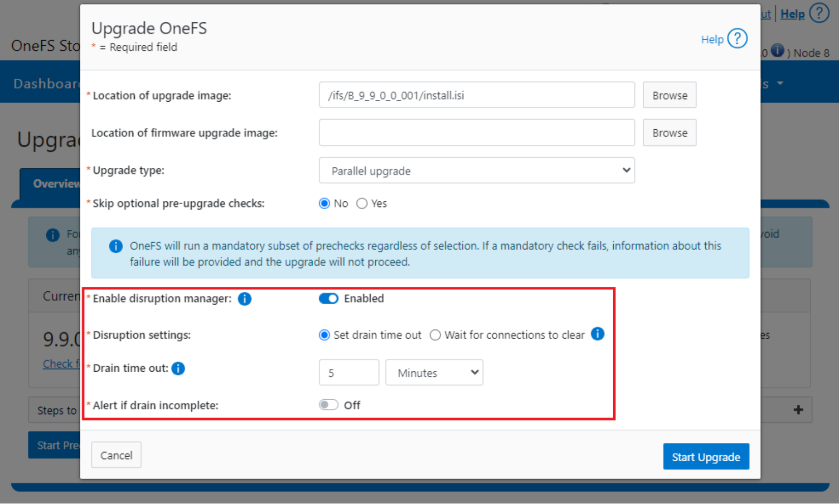Click the upgrade image location input field
Image resolution: width=839 pixels, height=504 pixels.
[x=477, y=95]
